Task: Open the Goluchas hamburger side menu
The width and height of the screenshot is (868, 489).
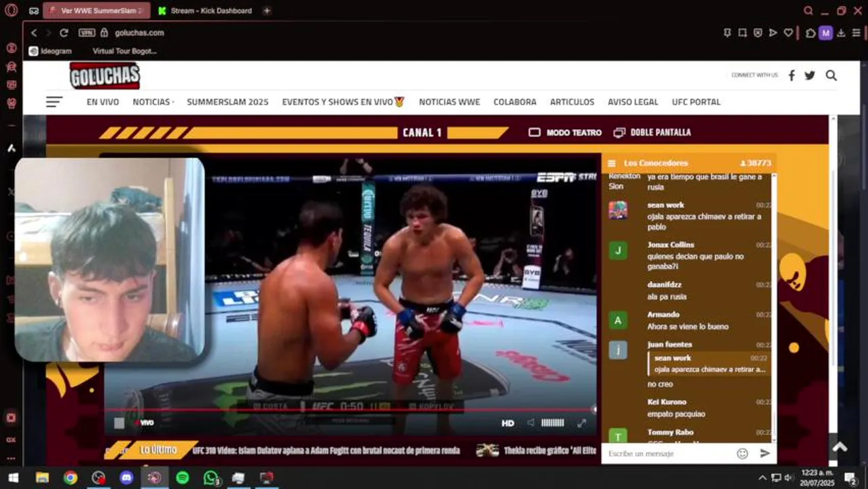Action: pyautogui.click(x=54, y=102)
